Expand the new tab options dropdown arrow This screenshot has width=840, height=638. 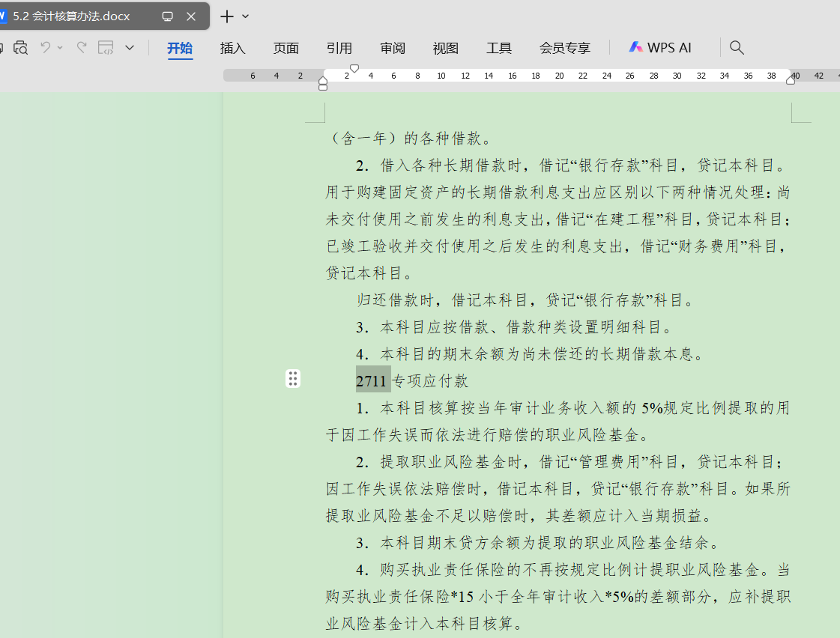point(246,16)
